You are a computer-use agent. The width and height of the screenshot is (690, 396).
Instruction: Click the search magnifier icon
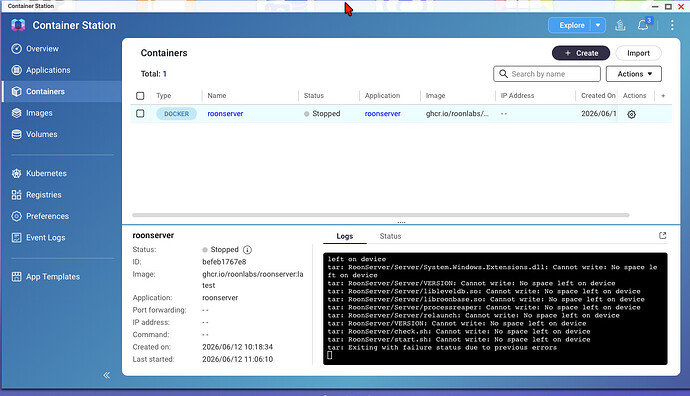coord(503,74)
